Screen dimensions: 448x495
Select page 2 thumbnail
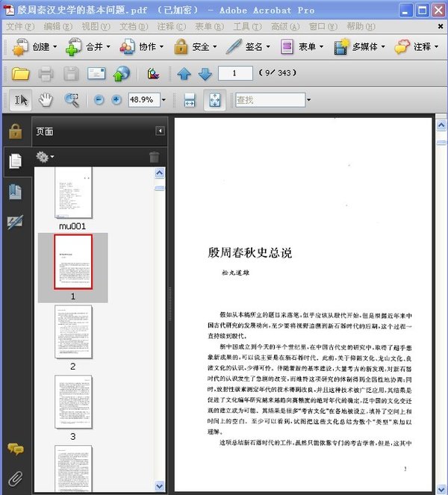tap(73, 331)
